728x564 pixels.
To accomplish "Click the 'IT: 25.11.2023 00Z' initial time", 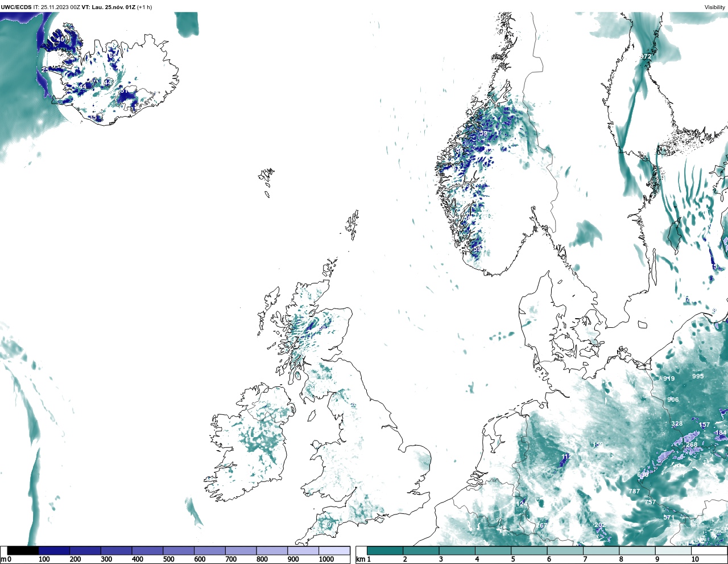I will click(57, 7).
